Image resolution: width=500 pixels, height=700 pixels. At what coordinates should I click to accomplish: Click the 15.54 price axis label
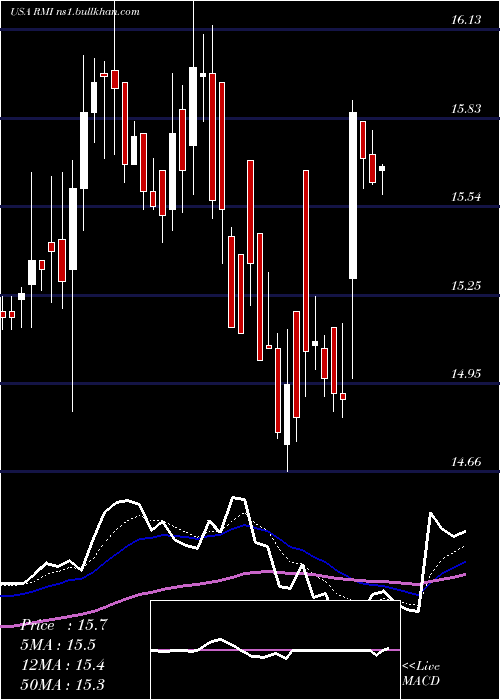click(466, 196)
